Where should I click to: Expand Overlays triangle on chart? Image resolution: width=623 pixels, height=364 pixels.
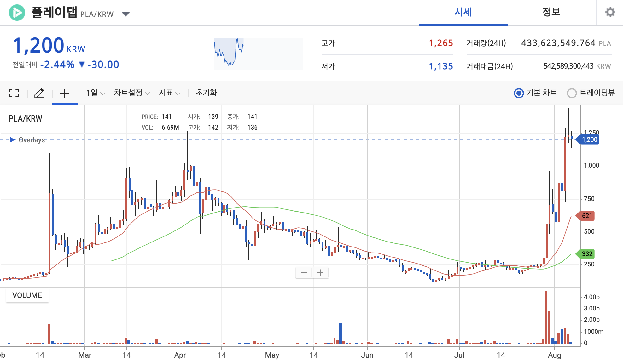13,140
